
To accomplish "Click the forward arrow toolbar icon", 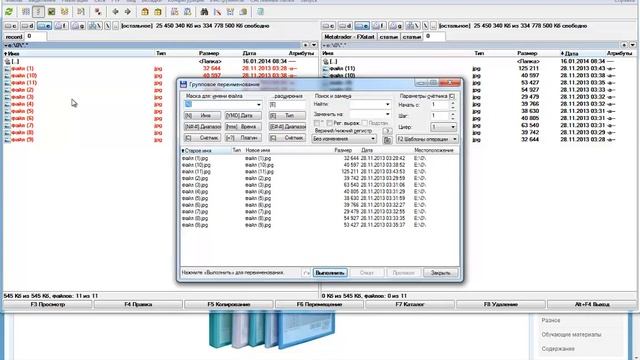I will (x=128, y=12).
